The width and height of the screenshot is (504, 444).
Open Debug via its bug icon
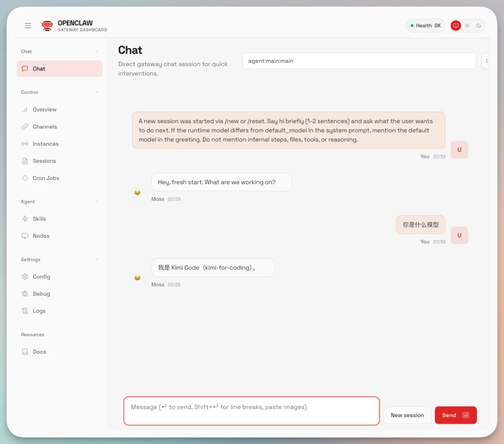[25, 294]
